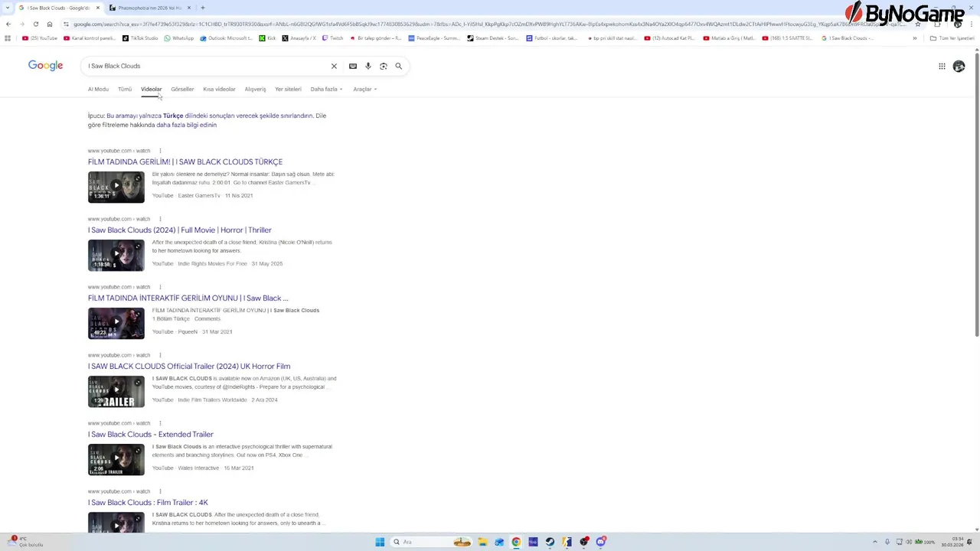The image size is (980, 551).
Task: Click the daha fazla bilgi edinin link
Action: pos(187,125)
